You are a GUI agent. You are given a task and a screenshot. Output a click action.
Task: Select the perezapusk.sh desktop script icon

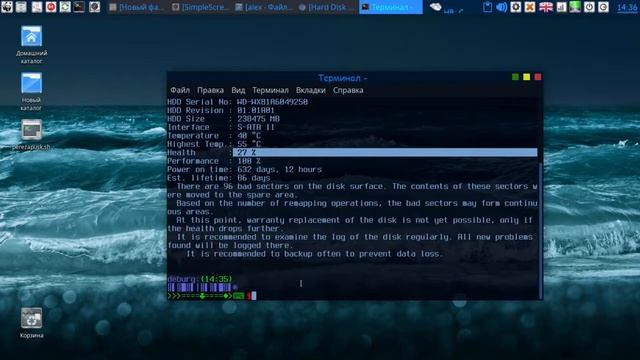(x=31, y=135)
